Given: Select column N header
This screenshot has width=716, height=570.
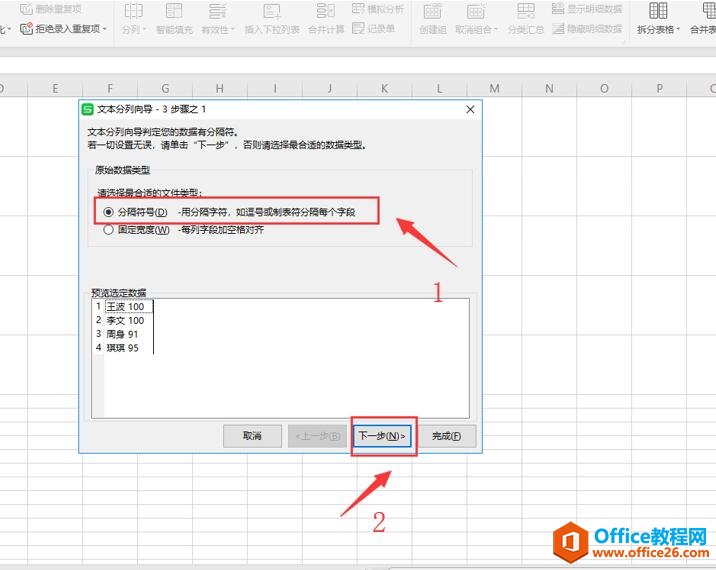Looking at the screenshot, I should coord(549,89).
